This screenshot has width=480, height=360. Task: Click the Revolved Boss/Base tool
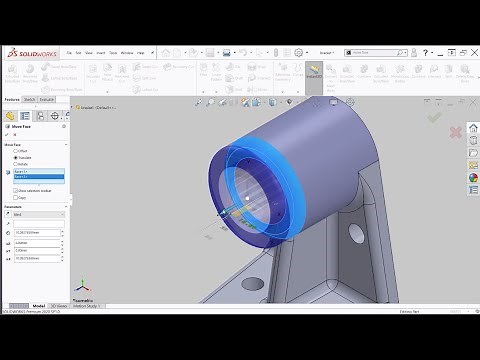(x=30, y=73)
